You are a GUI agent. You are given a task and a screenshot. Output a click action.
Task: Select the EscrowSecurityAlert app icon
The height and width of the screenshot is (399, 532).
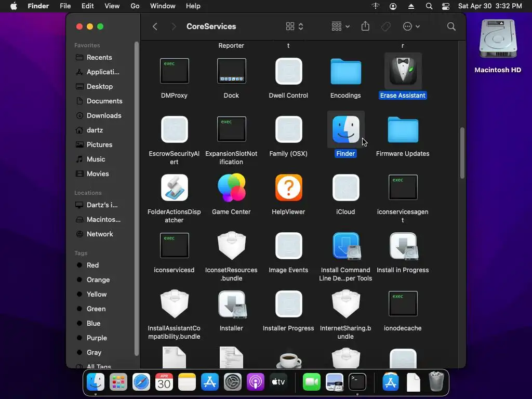click(x=175, y=129)
